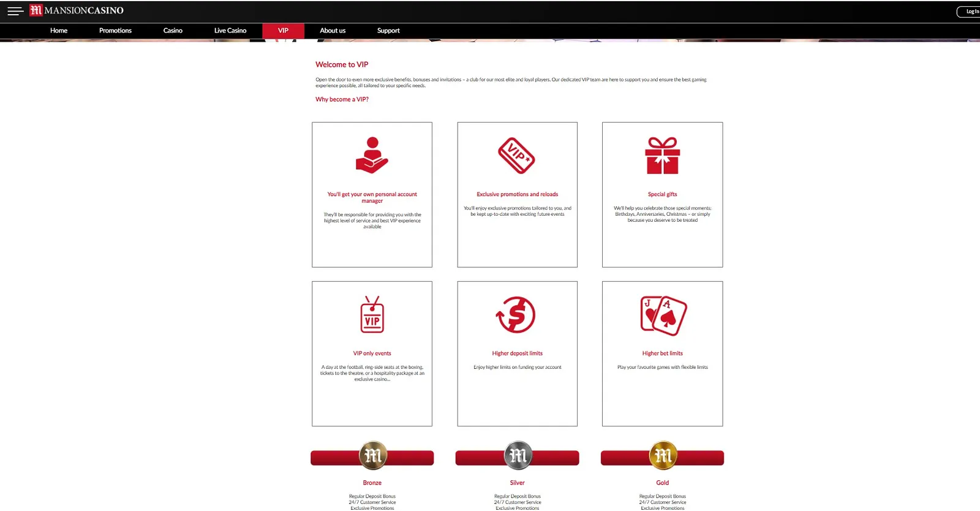Open the About us page
Screen dimensions: 980x511
(333, 31)
